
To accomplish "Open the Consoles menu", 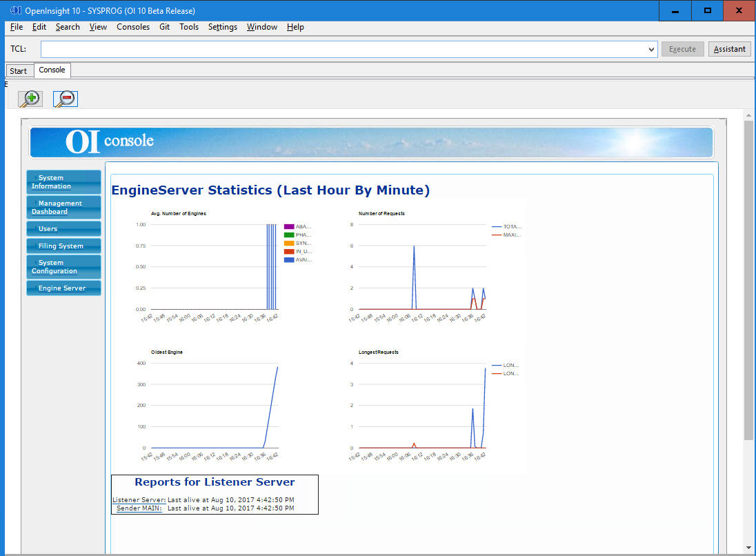I will point(133,27).
